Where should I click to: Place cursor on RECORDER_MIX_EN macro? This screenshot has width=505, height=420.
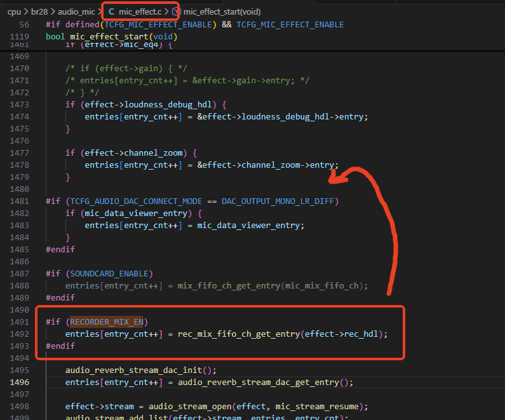(x=107, y=322)
